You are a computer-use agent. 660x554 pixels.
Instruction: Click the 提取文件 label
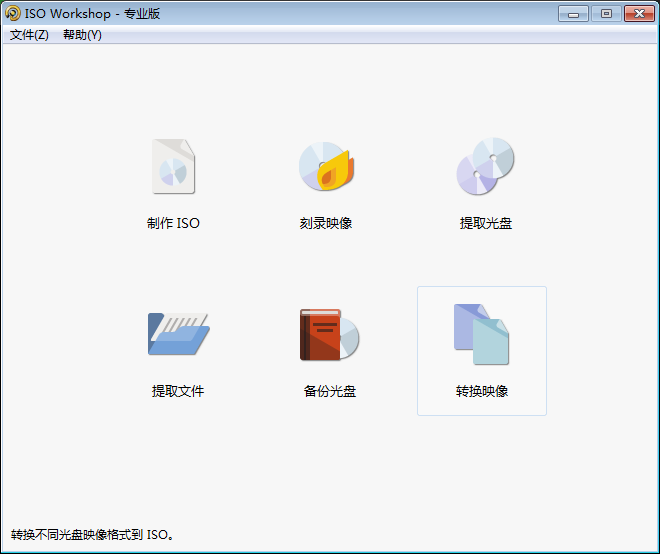pos(178,391)
